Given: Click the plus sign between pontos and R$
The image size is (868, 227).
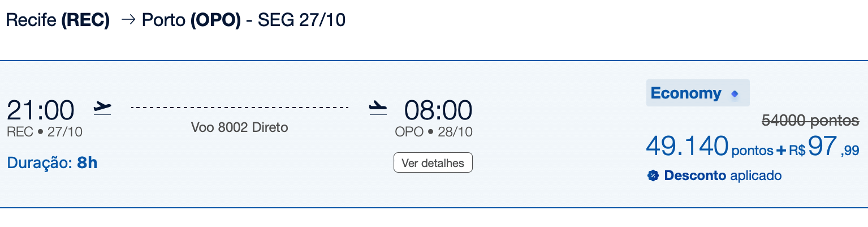Looking at the screenshot, I should tap(781, 151).
